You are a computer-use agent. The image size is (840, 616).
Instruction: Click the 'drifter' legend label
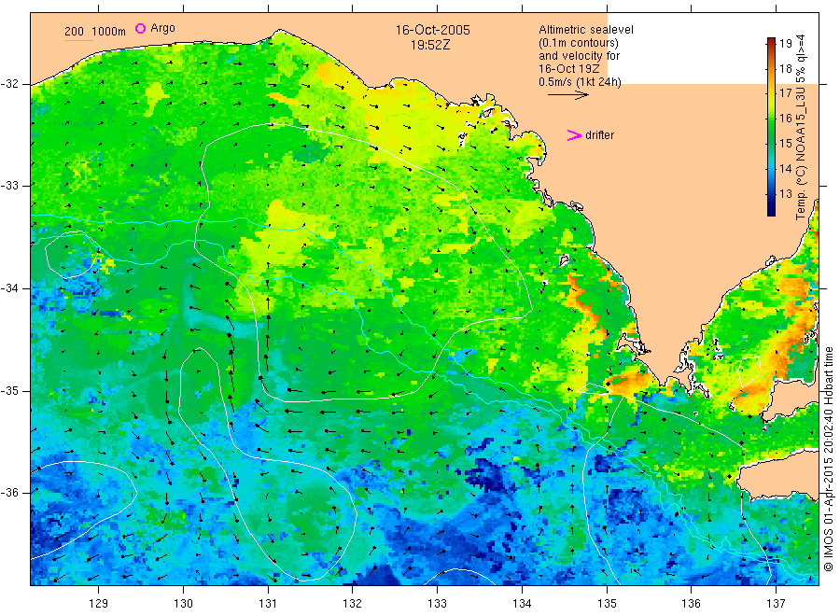pos(599,135)
